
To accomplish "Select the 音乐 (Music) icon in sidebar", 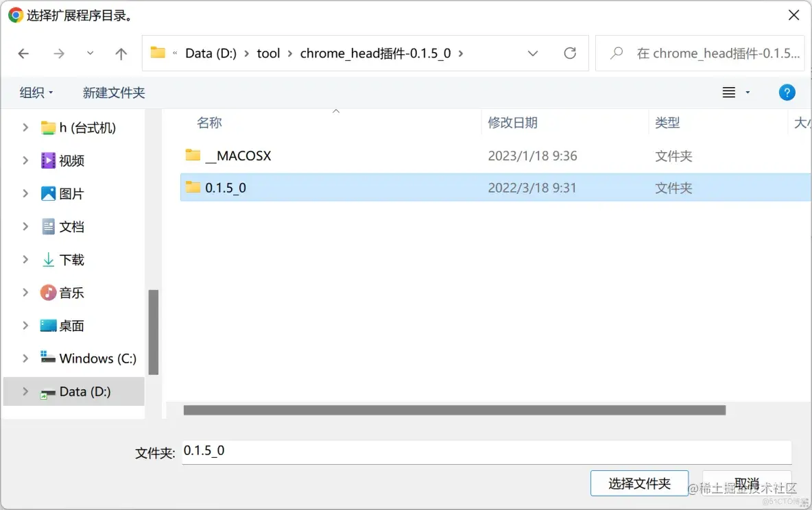I will [48, 293].
